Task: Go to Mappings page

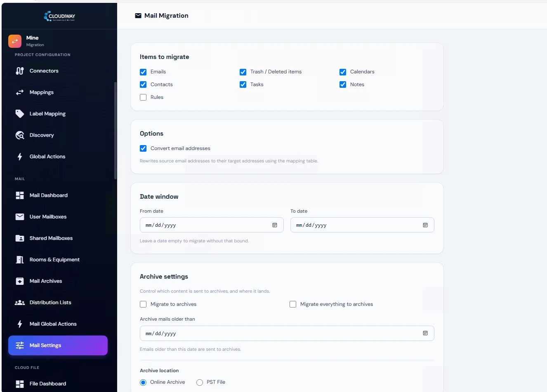Action: pos(58,92)
